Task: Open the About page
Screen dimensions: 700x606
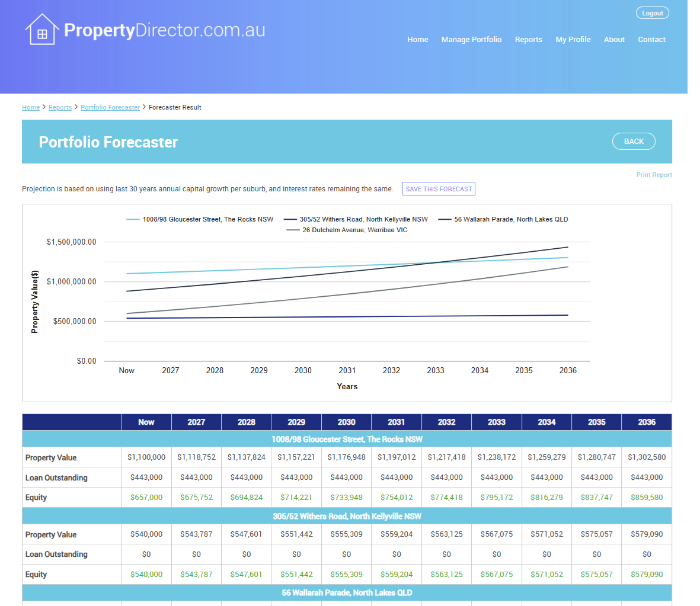Action: (x=614, y=40)
